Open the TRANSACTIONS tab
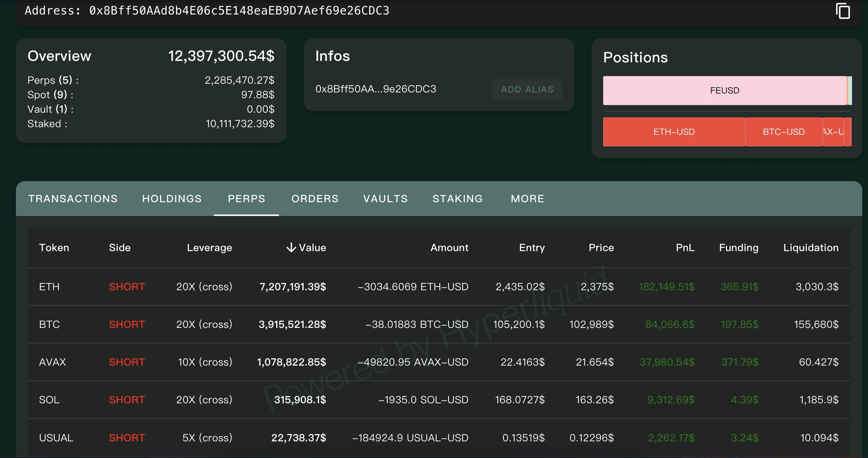This screenshot has height=458, width=868. pos(73,199)
